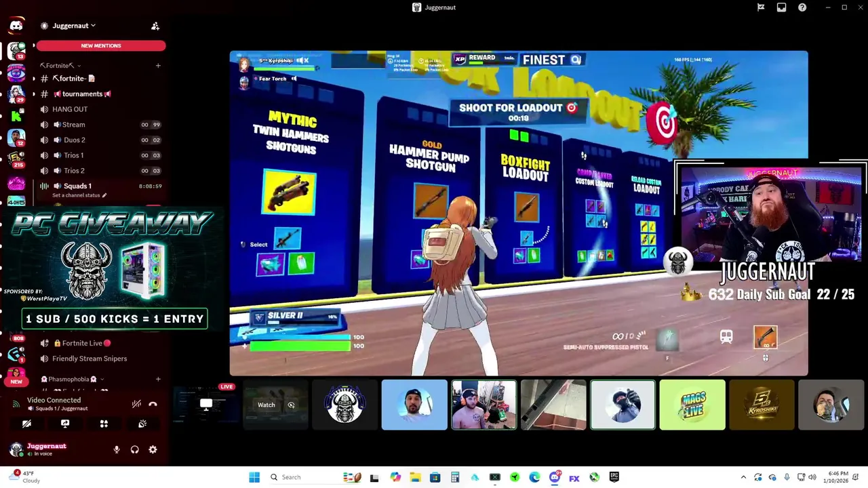
Task: Toggle headphone deafen in the user panel
Action: point(135,449)
